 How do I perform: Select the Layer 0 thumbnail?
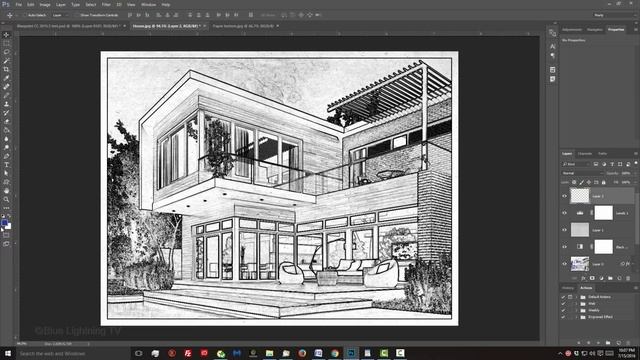click(x=580, y=264)
